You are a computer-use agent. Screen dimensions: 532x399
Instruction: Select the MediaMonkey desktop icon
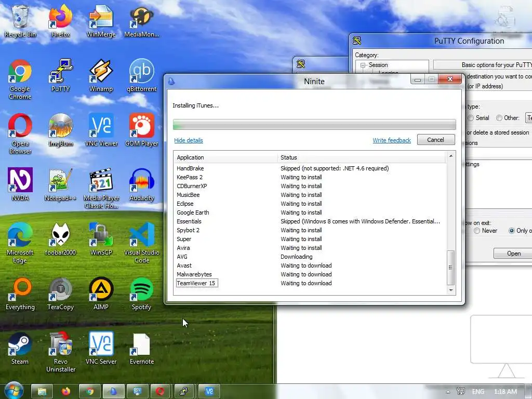coord(141,21)
